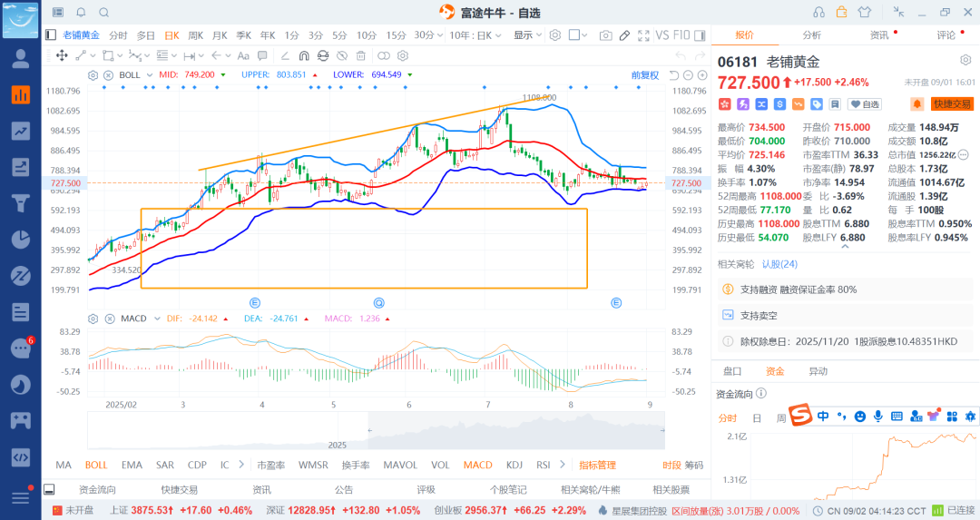Open 个股笔记 stock notes
This screenshot has height=520, width=980.
click(x=508, y=490)
